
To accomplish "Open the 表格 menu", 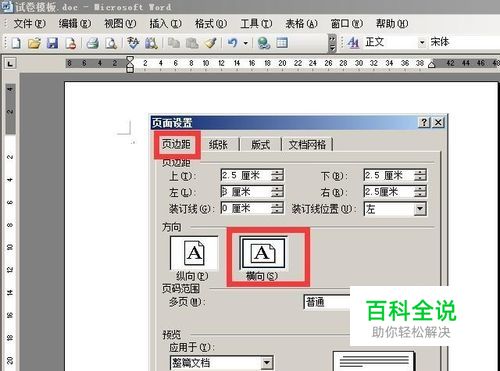I will point(301,24).
